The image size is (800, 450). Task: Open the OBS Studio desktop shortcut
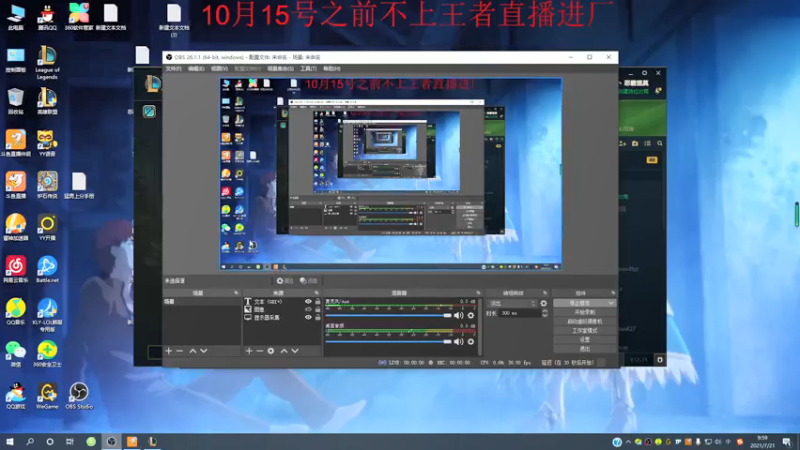[x=79, y=396]
